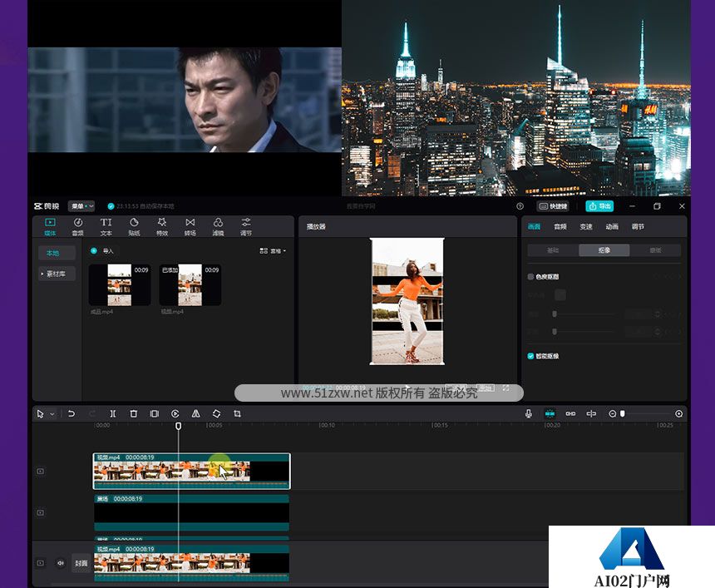Screen dimensions: 715x588
Task: Click the split clip icon
Action: tap(112, 413)
